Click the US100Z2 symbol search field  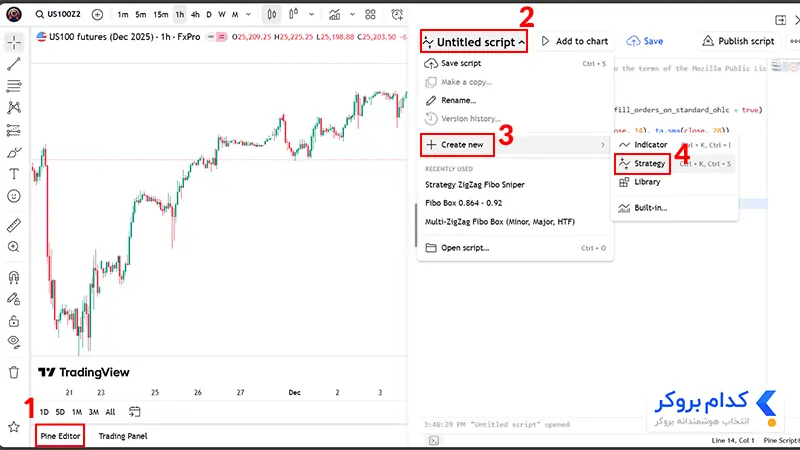(x=58, y=14)
